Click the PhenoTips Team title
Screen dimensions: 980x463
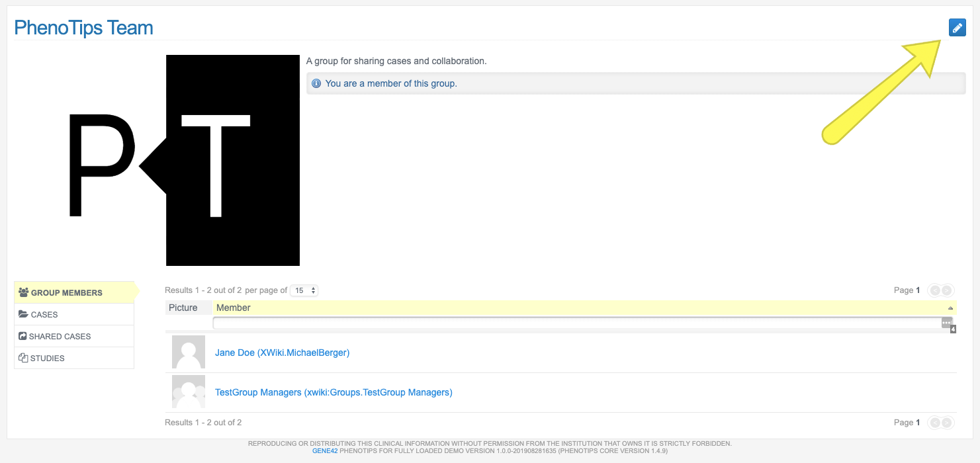(83, 28)
